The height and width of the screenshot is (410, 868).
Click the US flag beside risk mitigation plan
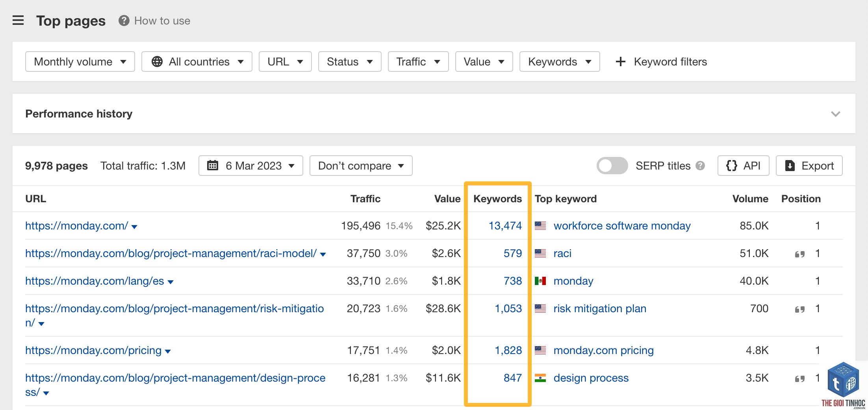click(x=540, y=309)
